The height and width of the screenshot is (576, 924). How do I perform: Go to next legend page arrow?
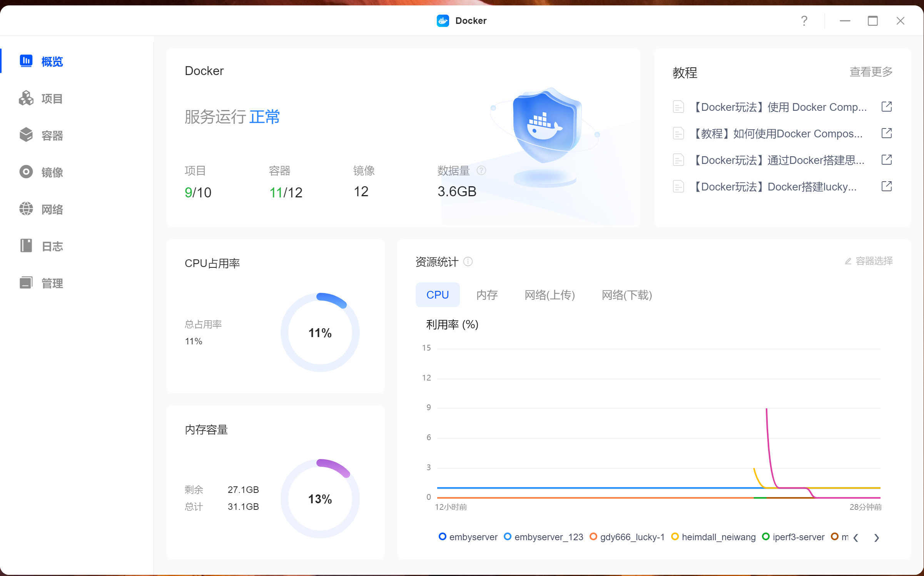point(876,538)
